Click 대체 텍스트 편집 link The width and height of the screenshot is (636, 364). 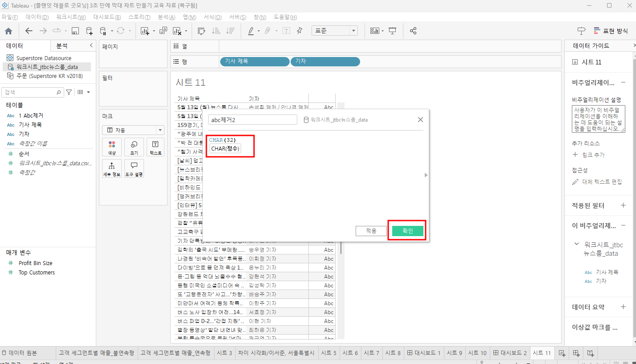(597, 182)
